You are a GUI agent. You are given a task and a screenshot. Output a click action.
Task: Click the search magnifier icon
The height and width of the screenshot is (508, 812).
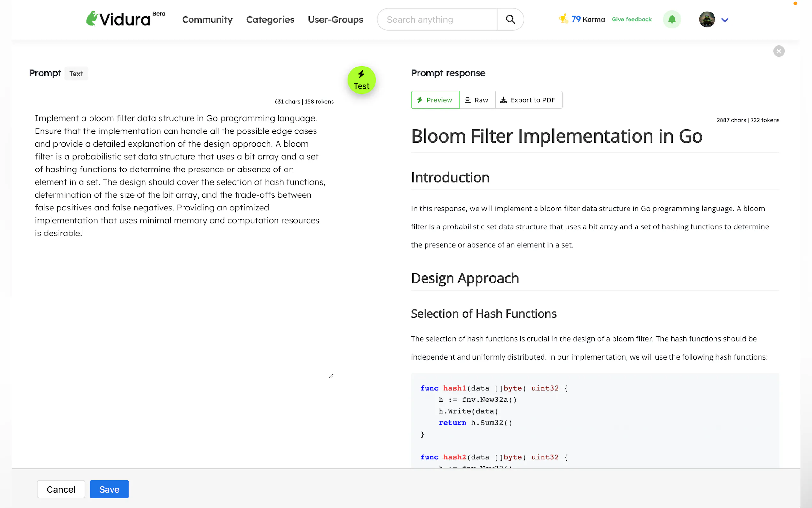point(510,20)
